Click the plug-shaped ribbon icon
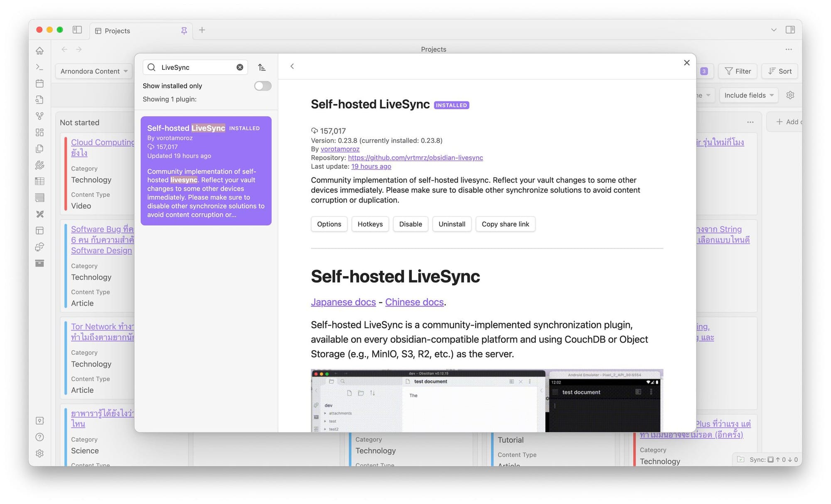 click(39, 165)
